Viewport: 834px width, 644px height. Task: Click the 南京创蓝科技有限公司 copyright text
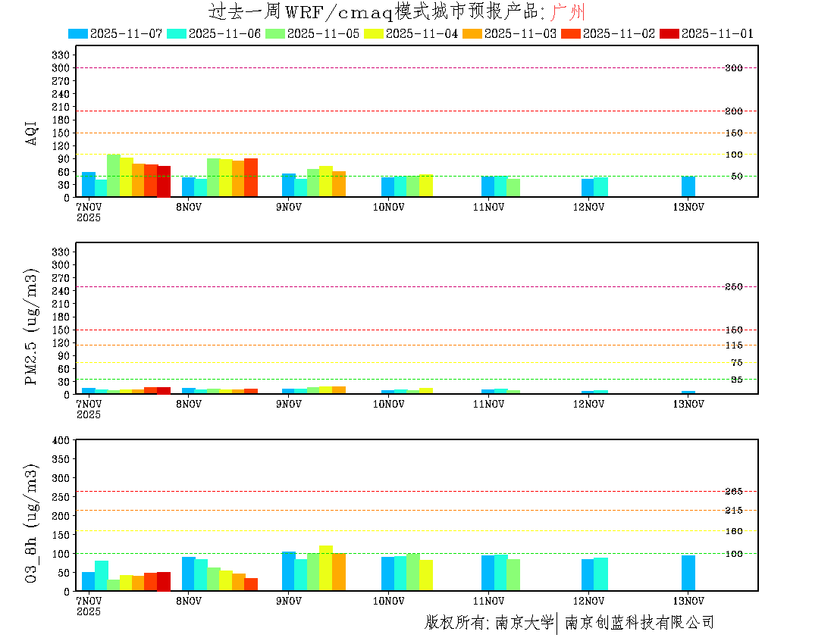[639, 623]
